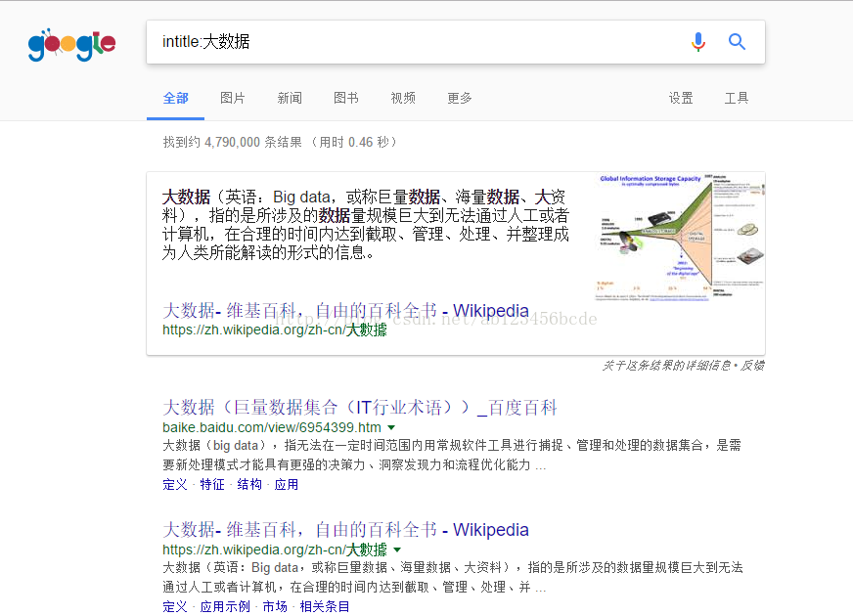Open 特征 sitelink under Baidu result
The image size is (853, 616).
(x=212, y=484)
